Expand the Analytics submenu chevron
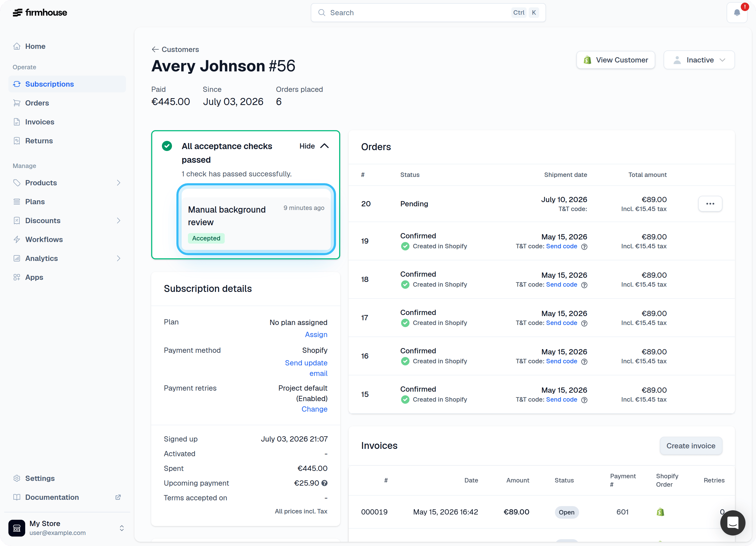 tap(118, 258)
